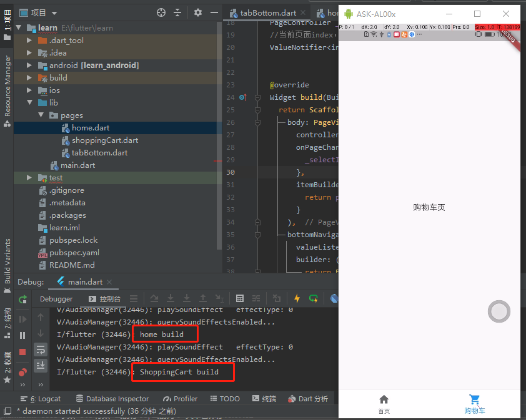Open the 6: Logcat tool window

42,398
